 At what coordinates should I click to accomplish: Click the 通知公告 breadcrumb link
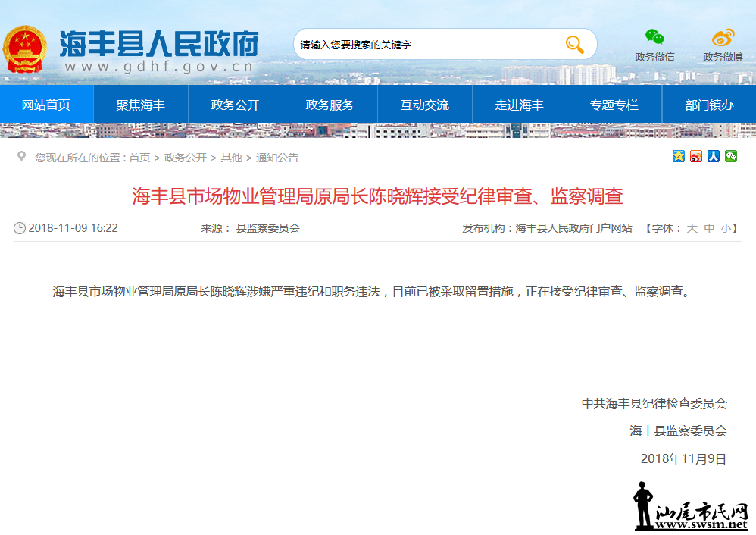(x=277, y=158)
